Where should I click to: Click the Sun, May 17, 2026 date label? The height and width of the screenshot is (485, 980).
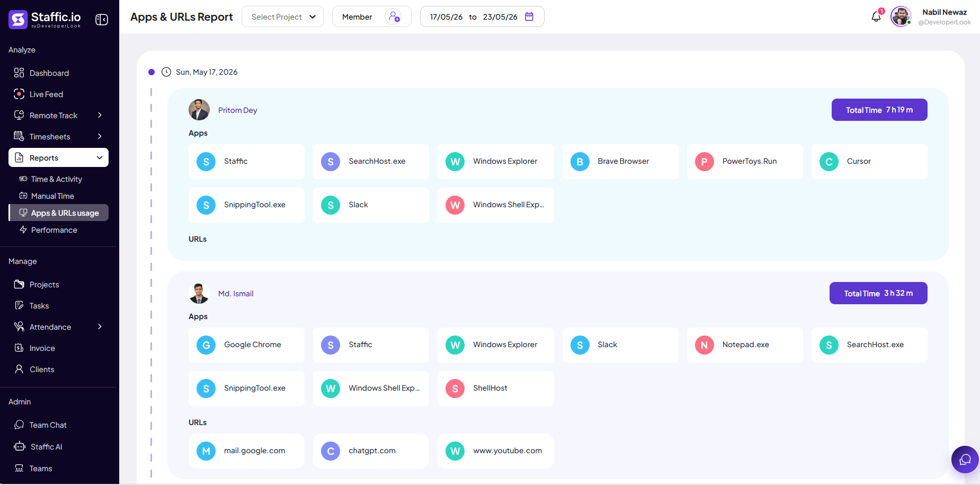click(x=207, y=72)
